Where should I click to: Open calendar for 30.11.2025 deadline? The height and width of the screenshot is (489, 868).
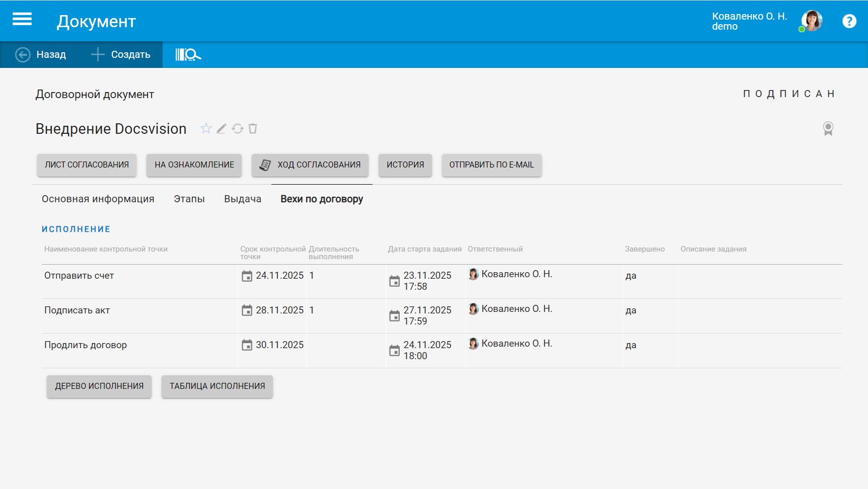point(247,345)
